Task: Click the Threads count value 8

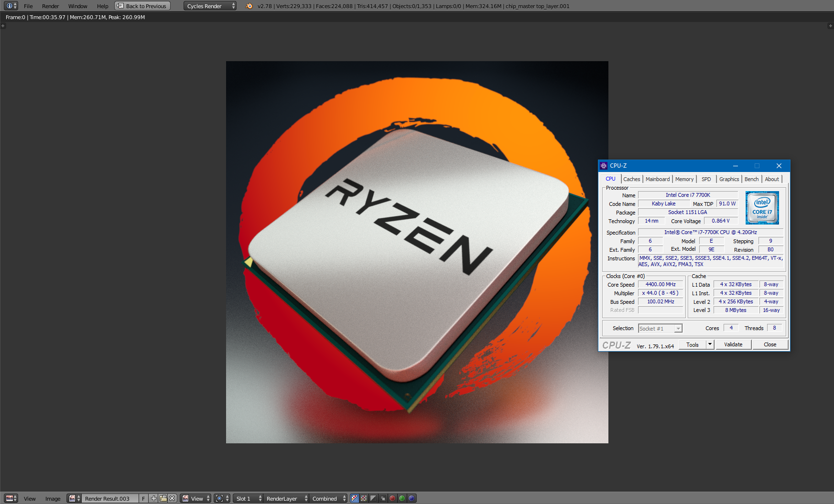Action: (774, 328)
